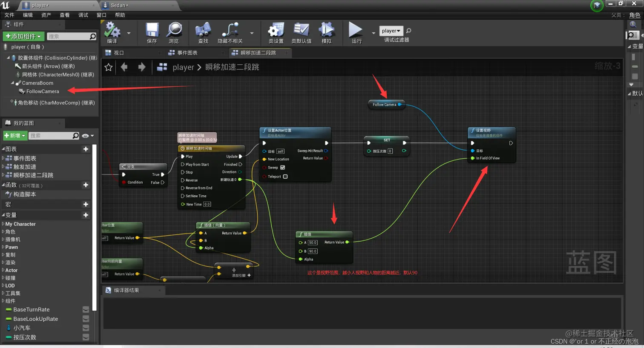Click the Find (查找) binoculars icon

coord(203,30)
